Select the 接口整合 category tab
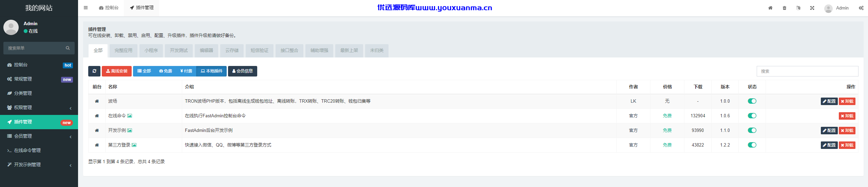The image size is (868, 187). pos(289,50)
